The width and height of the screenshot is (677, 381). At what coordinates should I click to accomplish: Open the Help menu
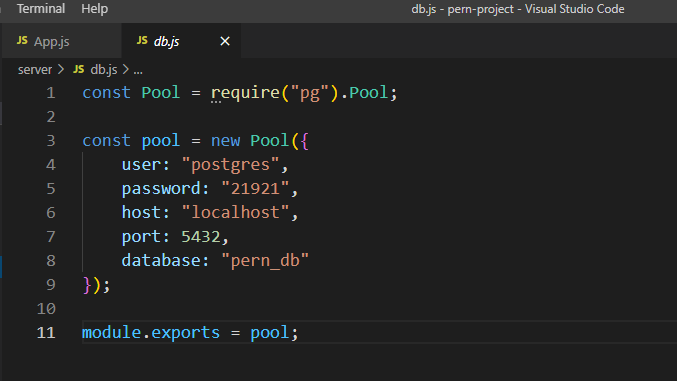pos(95,9)
